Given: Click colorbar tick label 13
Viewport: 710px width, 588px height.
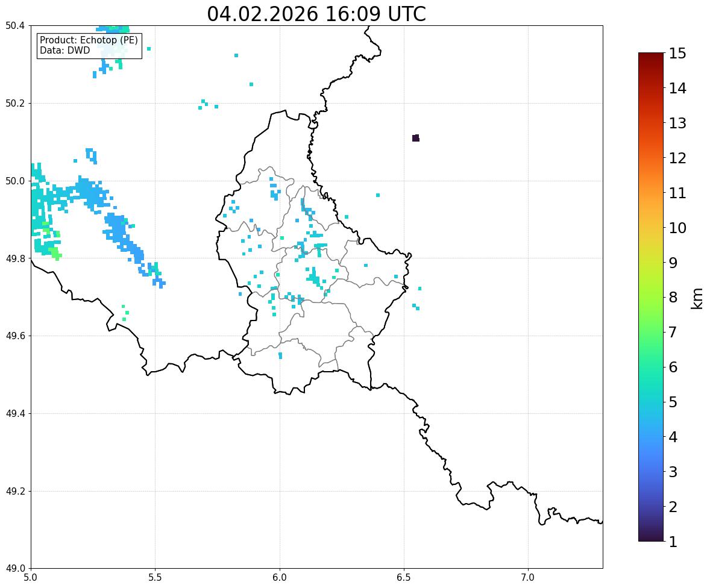Looking at the screenshot, I should 677,123.
